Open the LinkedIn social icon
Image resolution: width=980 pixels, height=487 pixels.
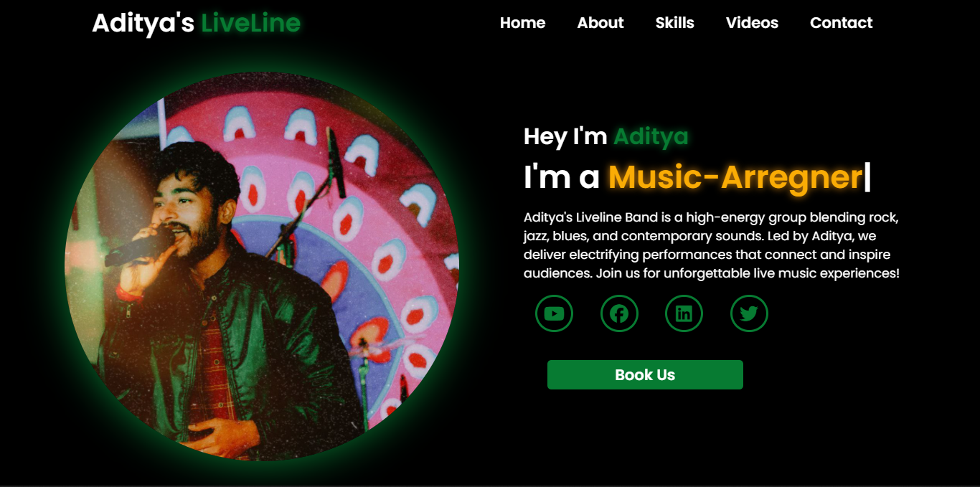coord(684,313)
